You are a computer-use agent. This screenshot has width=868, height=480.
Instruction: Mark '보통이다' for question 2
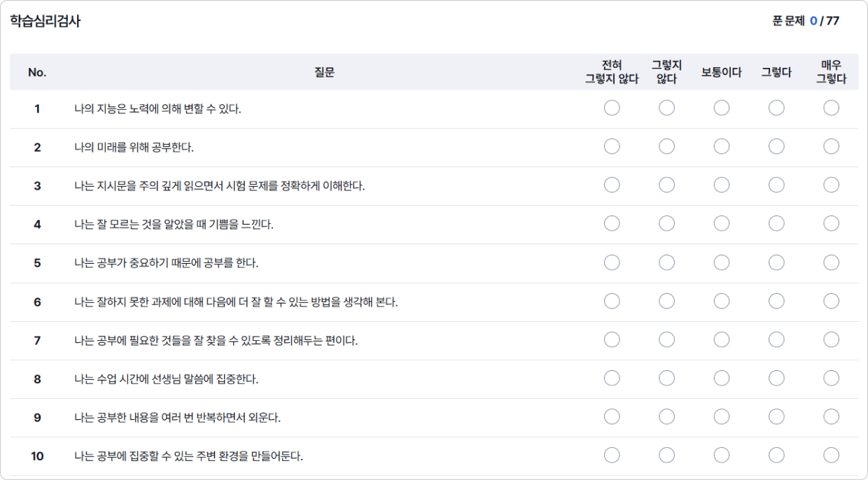[722, 146]
